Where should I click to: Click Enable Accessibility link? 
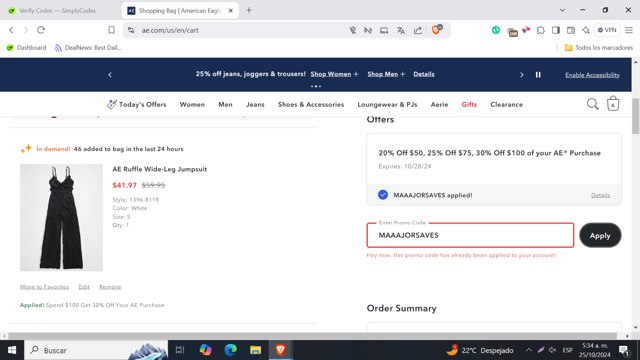[592, 75]
